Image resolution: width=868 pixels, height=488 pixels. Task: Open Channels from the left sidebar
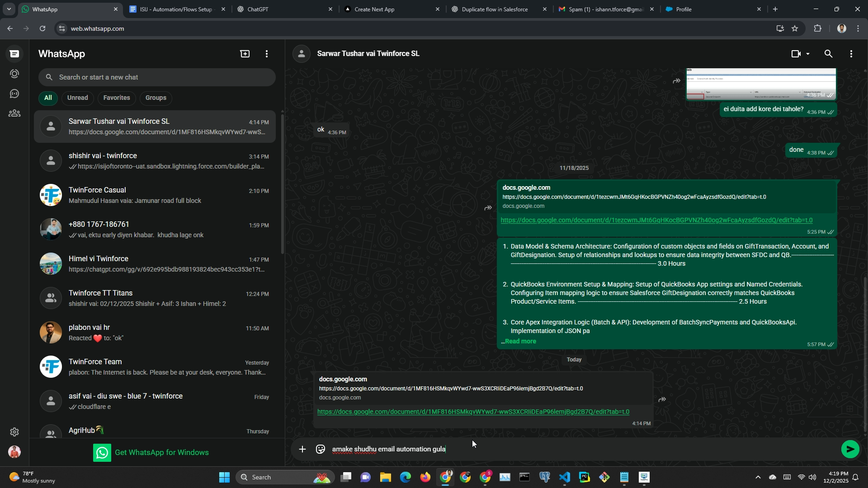tap(14, 94)
